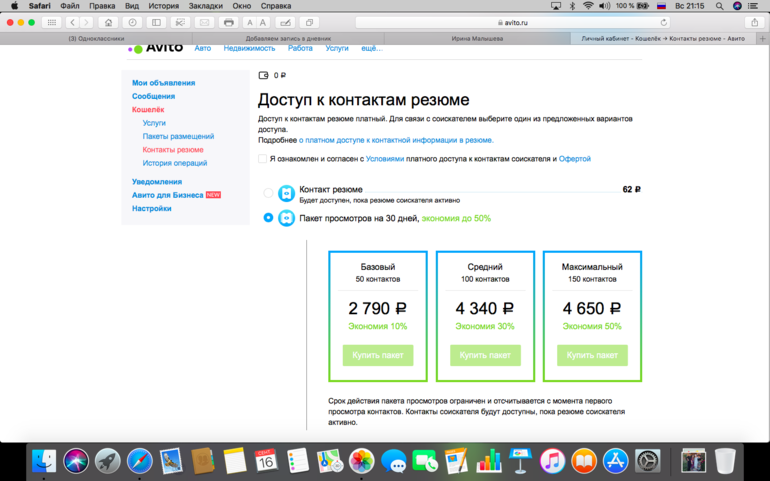
Task: Launch iTunes from the Dock
Action: coord(552,460)
